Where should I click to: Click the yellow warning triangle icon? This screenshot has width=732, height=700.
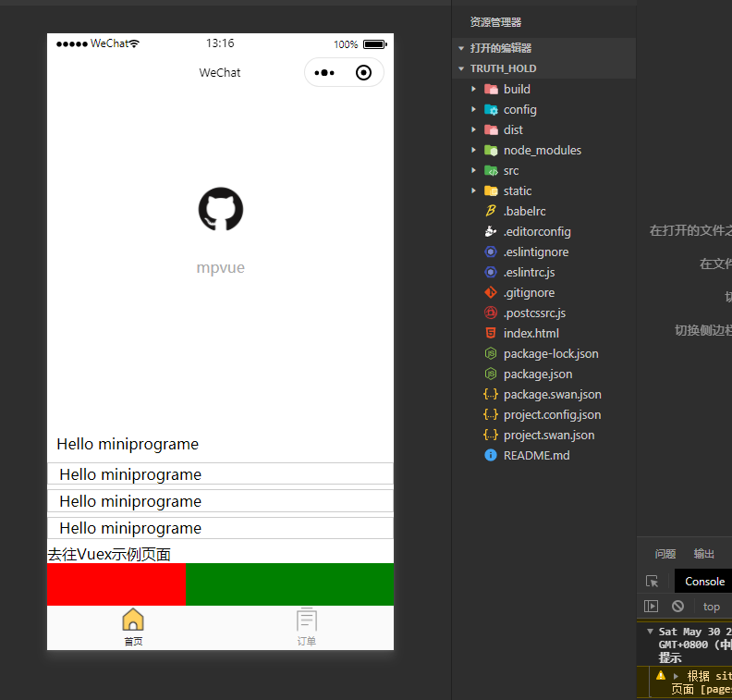pyautogui.click(x=661, y=675)
